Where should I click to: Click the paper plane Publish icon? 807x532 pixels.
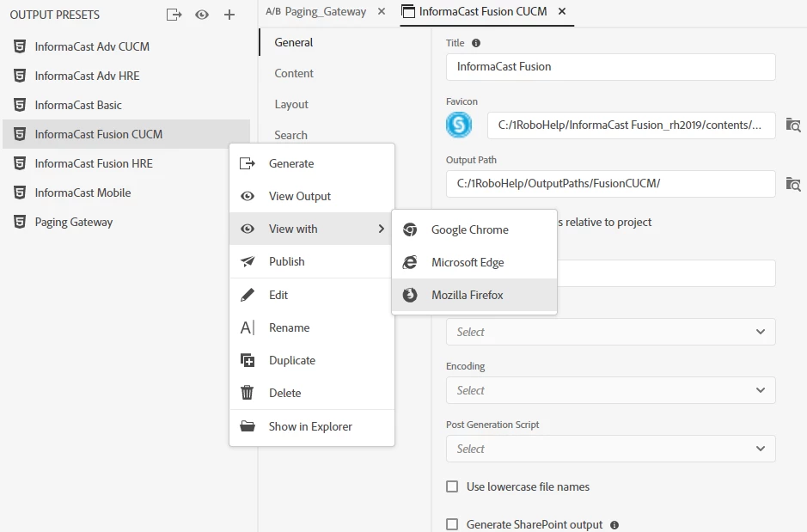coord(248,261)
